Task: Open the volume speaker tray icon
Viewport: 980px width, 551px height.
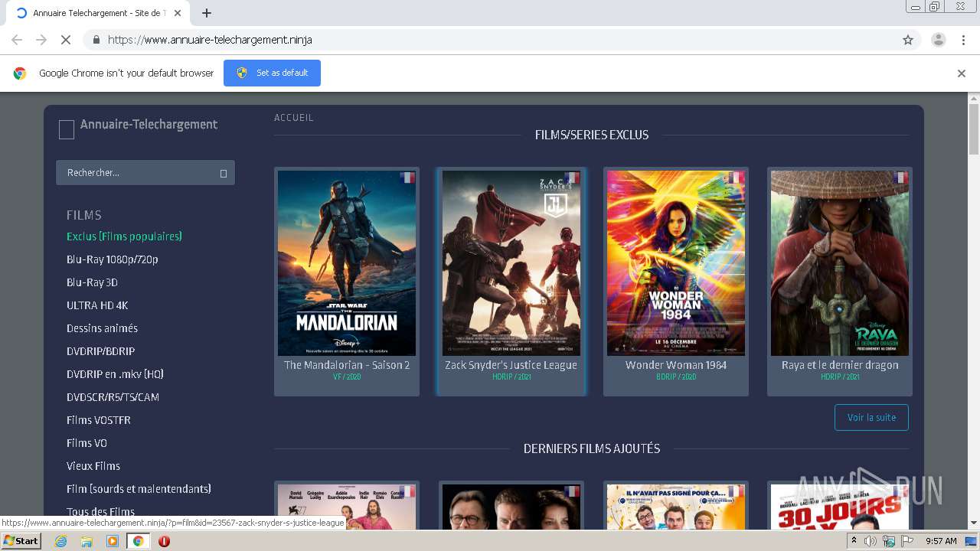Action: [x=871, y=541]
